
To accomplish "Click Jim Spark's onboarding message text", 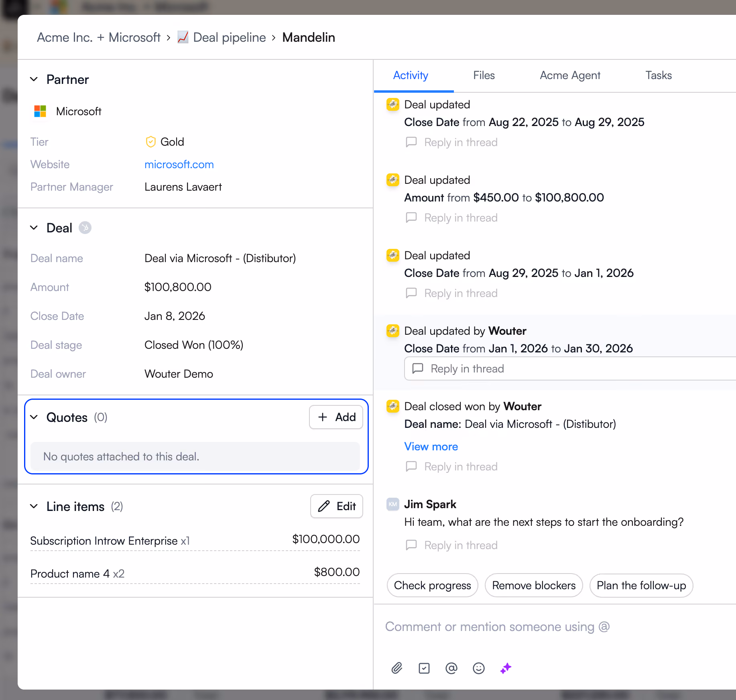I will (x=544, y=522).
